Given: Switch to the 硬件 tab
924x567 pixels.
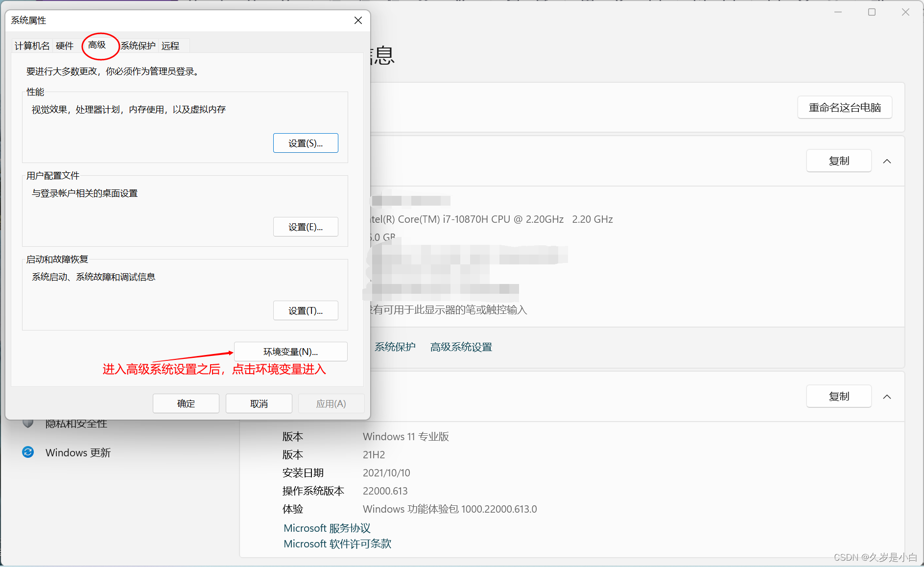Looking at the screenshot, I should (65, 46).
